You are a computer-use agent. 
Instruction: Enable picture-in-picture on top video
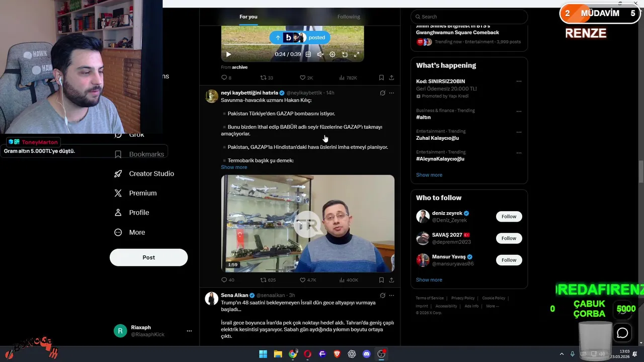coord(345,54)
